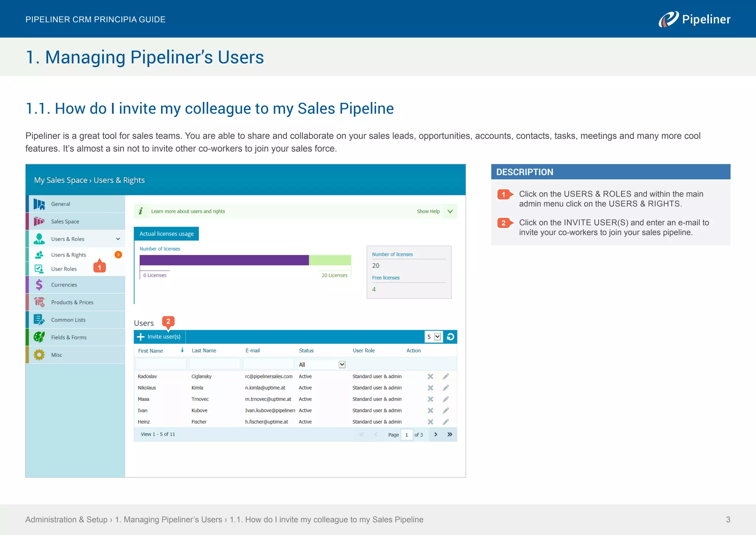Edit user Maaa Trnovec
Screen dimensions: 756x535
click(x=446, y=399)
